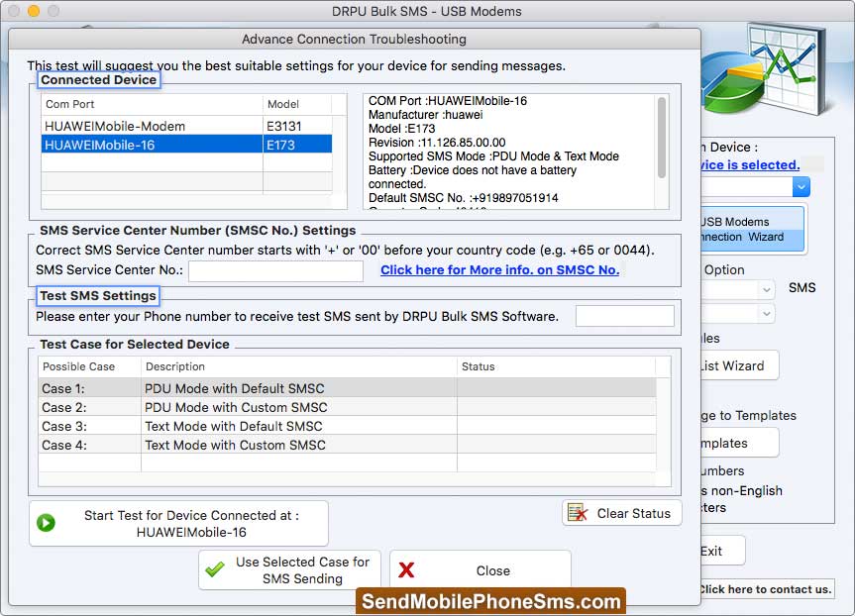
Task: Select Case 3 Text Mode with Default SMSC
Action: point(347,426)
